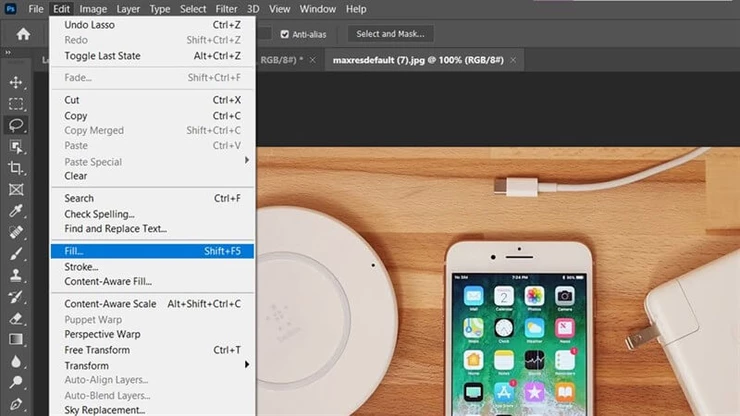The width and height of the screenshot is (740, 416).
Task: Open the Window menu
Action: tap(318, 9)
